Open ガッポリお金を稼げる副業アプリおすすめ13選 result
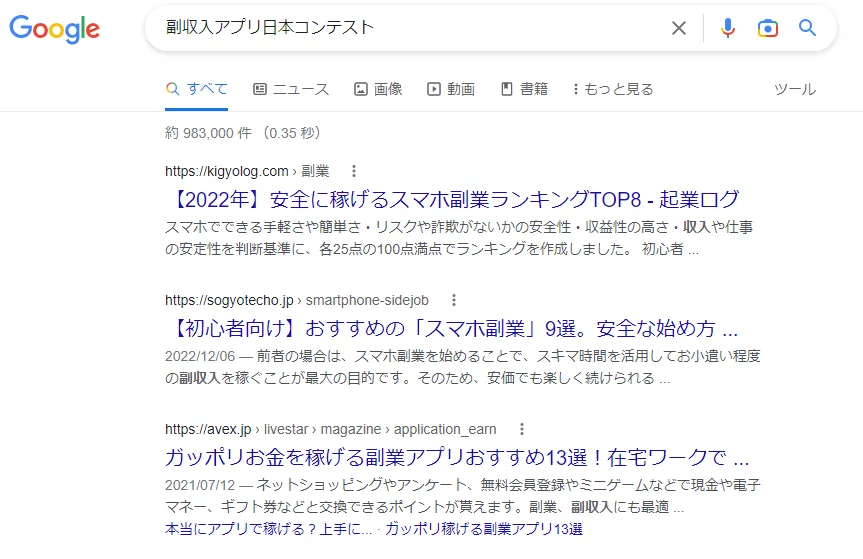This screenshot has width=863, height=559. pyautogui.click(x=457, y=458)
